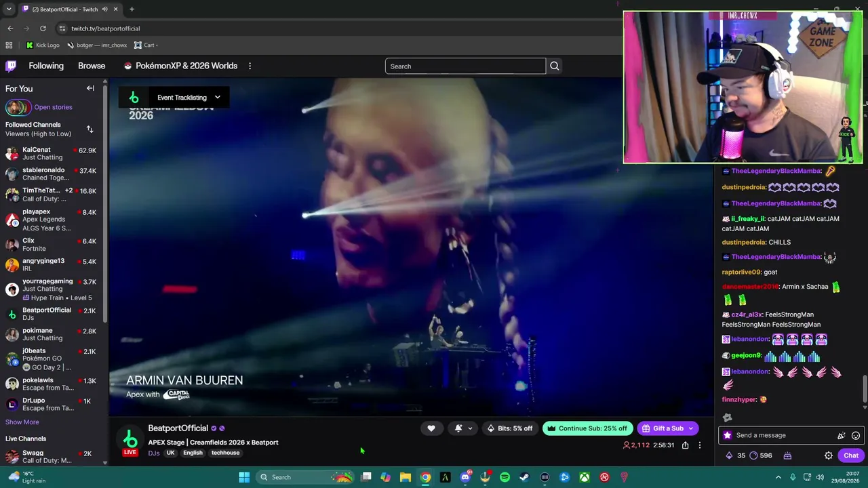Open the Twitch home logo
Viewport: 868px width, 488px height.
[x=11, y=66]
